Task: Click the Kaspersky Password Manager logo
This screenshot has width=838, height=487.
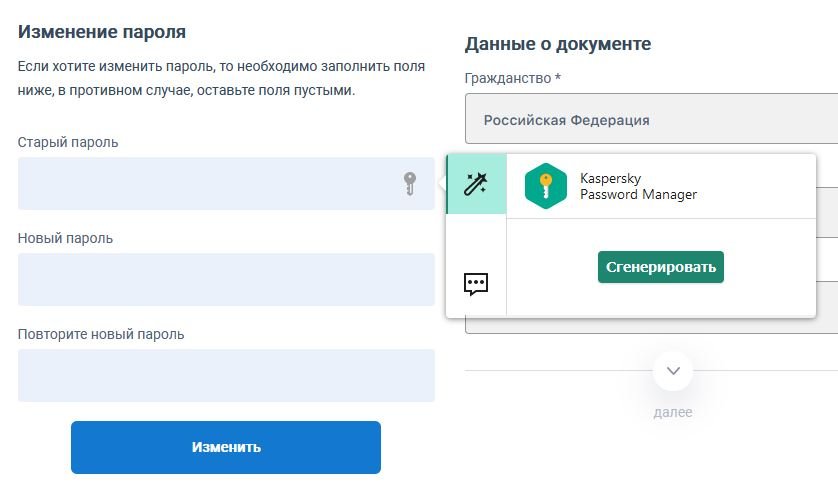Action: coord(545,185)
